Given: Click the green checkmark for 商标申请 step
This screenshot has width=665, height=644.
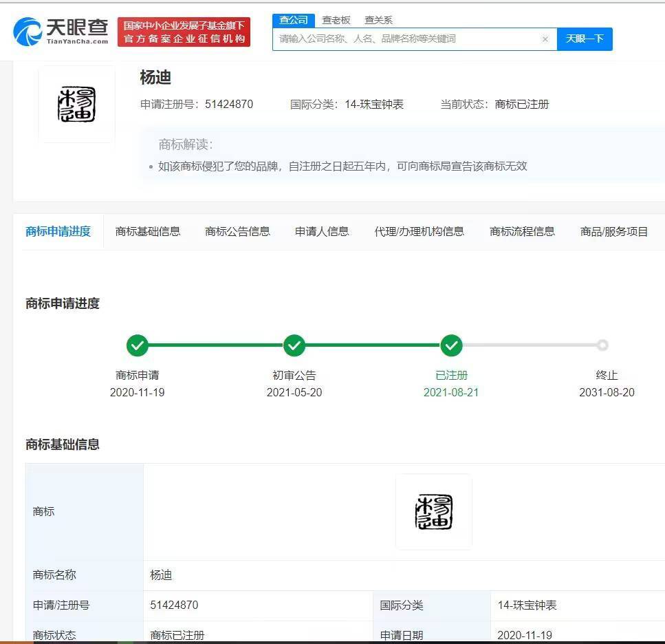Looking at the screenshot, I should [138, 345].
